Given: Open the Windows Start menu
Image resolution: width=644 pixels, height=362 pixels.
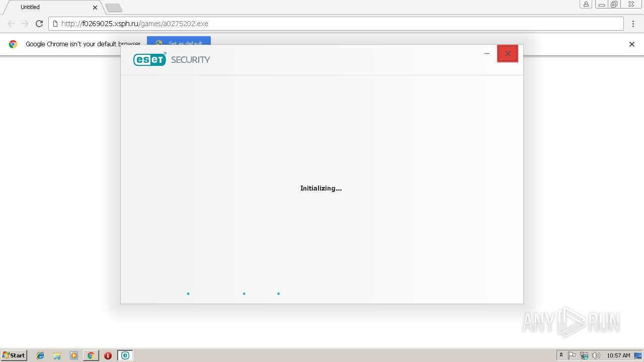Looking at the screenshot, I should pyautogui.click(x=14, y=355).
